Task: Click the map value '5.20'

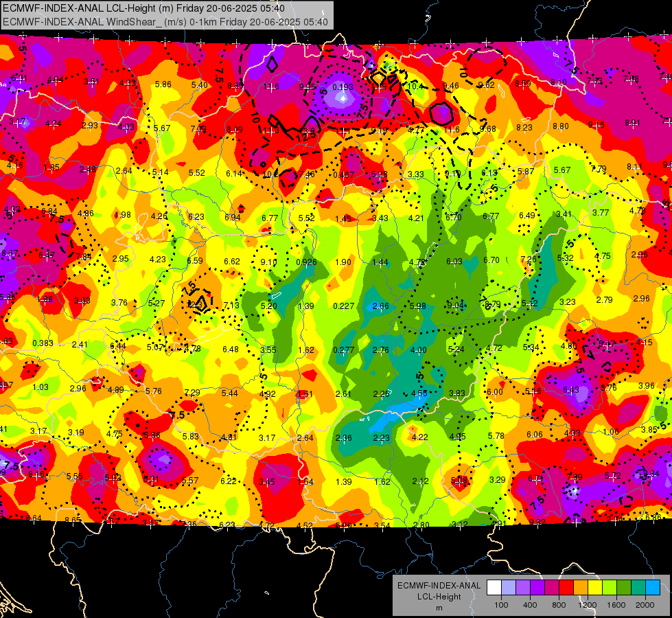Action: (x=268, y=306)
